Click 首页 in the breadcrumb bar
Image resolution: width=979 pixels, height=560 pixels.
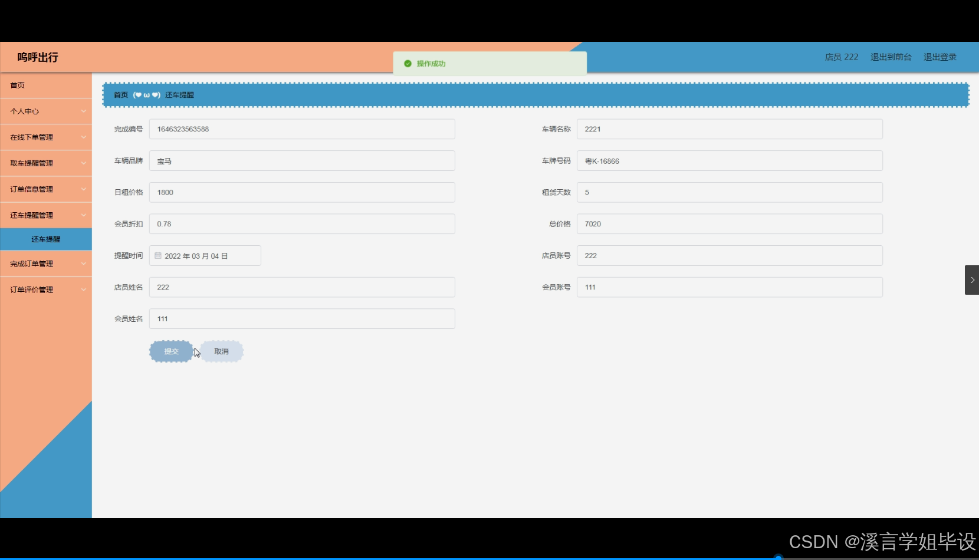(121, 95)
